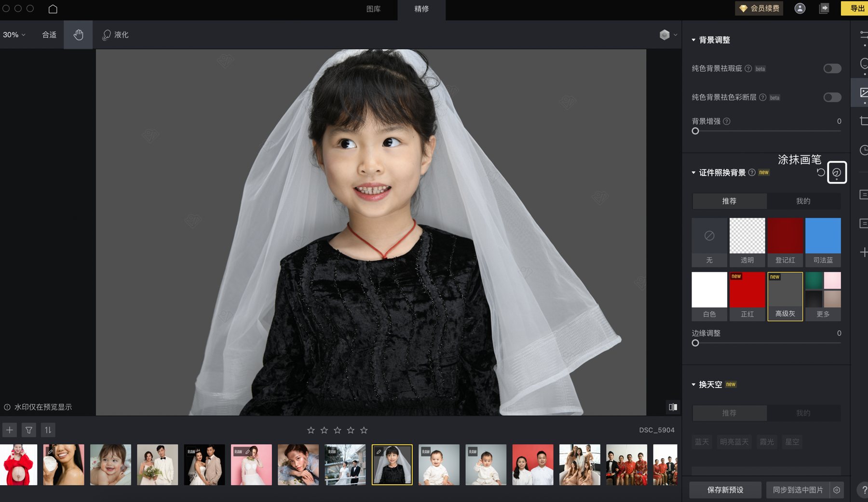
Task: Click the sort order icon
Action: click(x=48, y=430)
